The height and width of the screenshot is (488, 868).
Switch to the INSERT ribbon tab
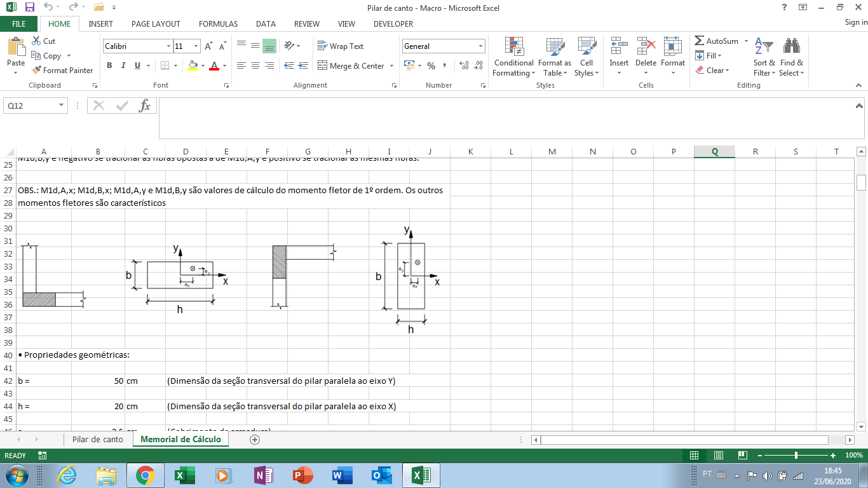(x=100, y=24)
